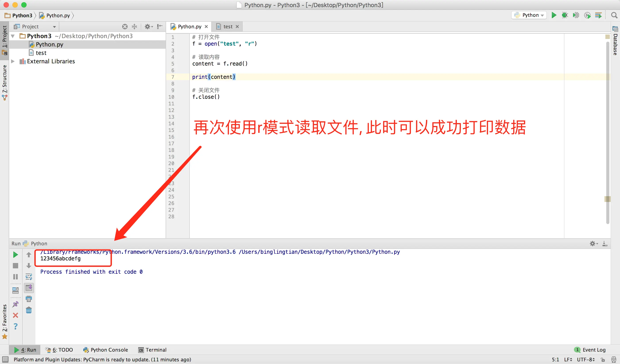This screenshot has height=364, width=620.
Task: Toggle soft-wrap in the Run console
Action: click(29, 277)
